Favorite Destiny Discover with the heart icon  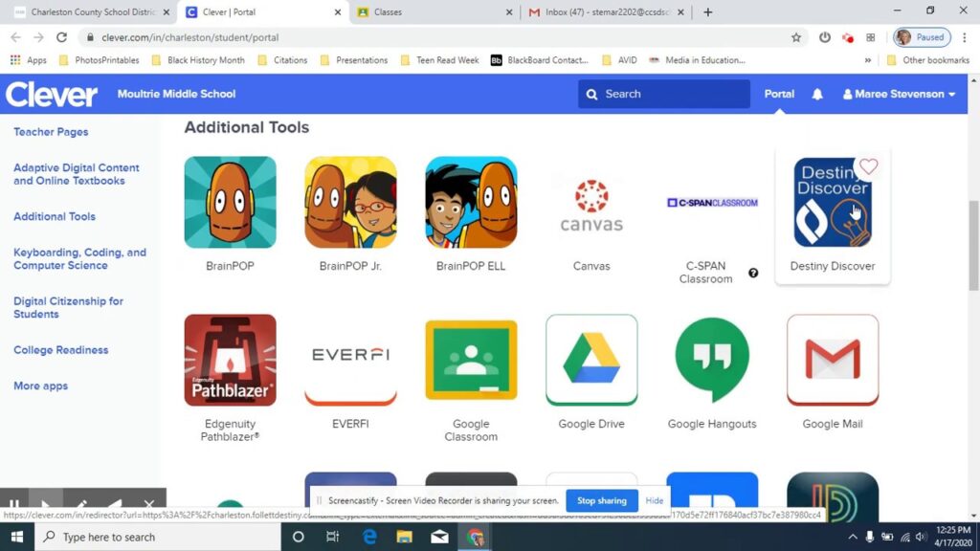(868, 167)
